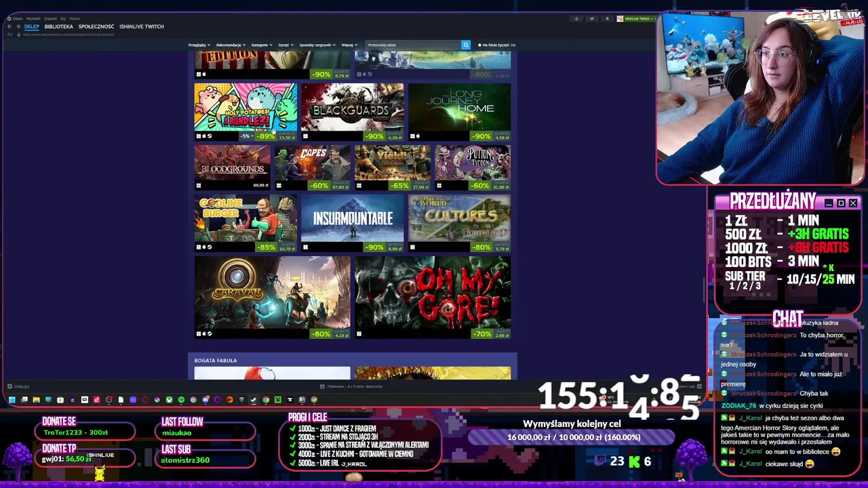Click the Przeszukaj sklep search field
Screen dimensions: 868x488
[413, 45]
